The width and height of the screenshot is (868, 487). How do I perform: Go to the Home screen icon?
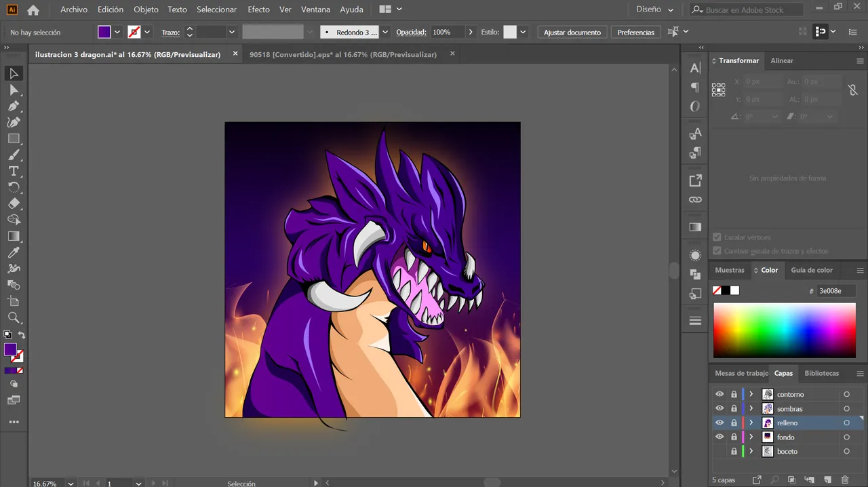tap(33, 10)
